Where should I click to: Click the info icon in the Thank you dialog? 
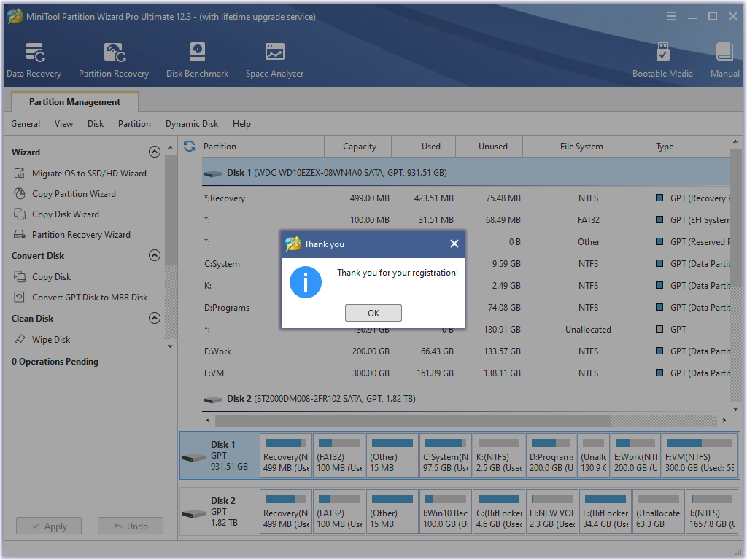tap(306, 282)
